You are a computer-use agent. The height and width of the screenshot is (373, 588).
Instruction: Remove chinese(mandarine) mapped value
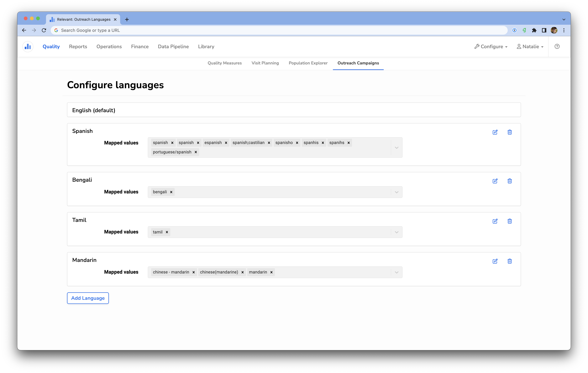tap(242, 272)
